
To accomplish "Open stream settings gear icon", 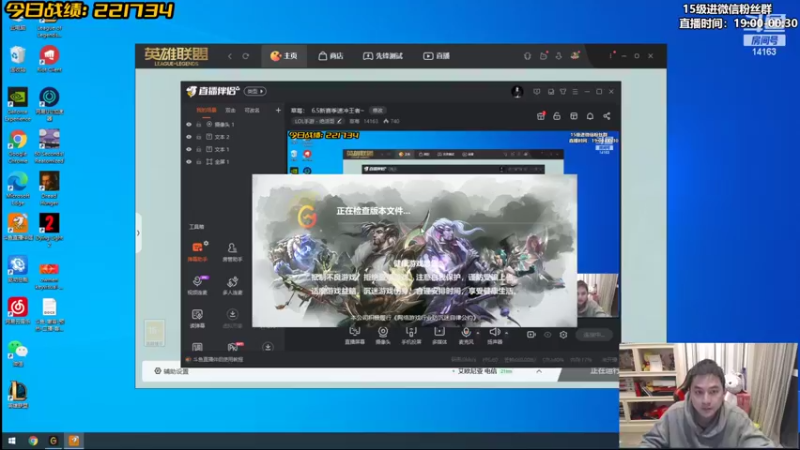I will [x=563, y=335].
